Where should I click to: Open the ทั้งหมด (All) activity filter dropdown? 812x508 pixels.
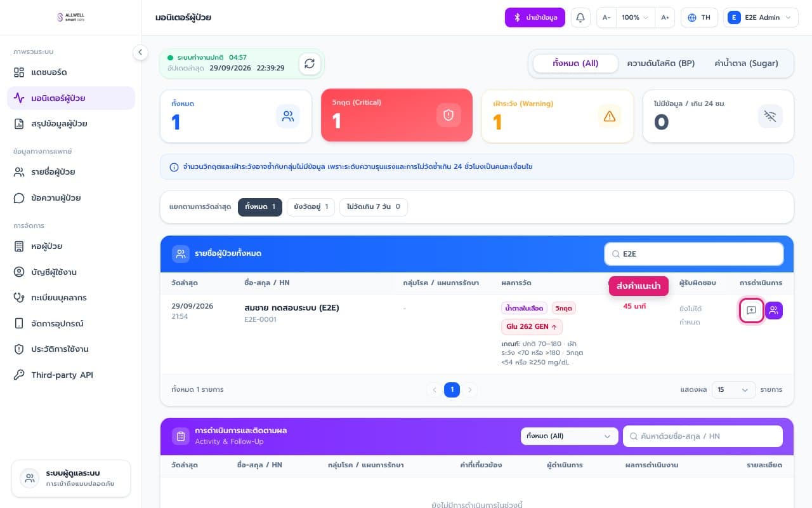coord(569,436)
